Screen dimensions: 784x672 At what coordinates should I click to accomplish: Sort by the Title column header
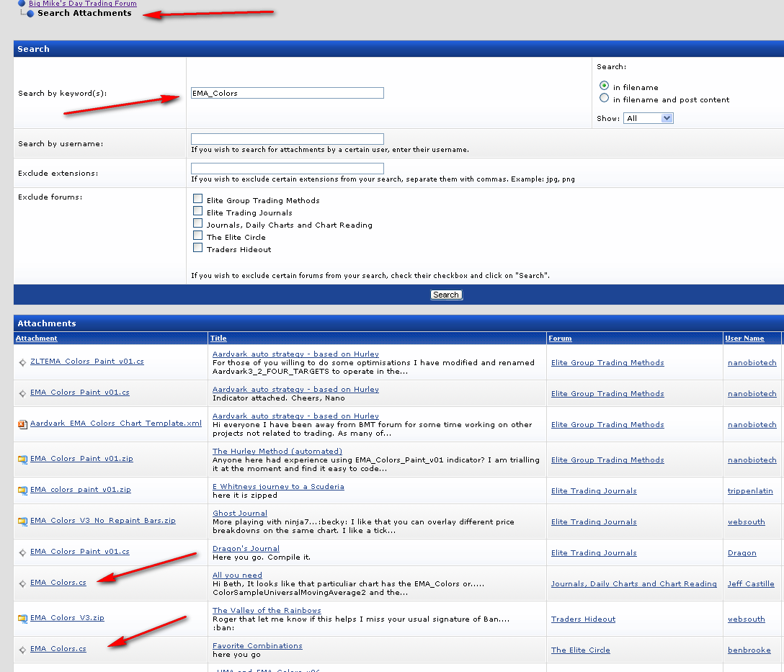(218, 339)
